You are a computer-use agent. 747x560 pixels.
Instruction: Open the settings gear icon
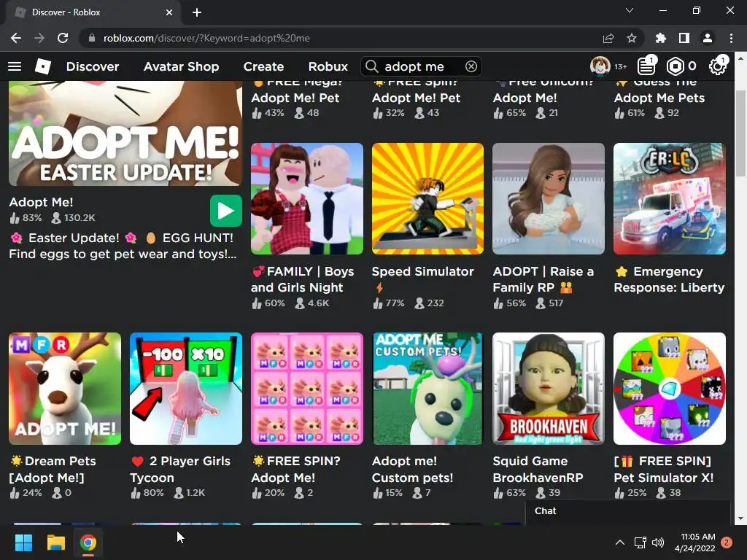718,66
